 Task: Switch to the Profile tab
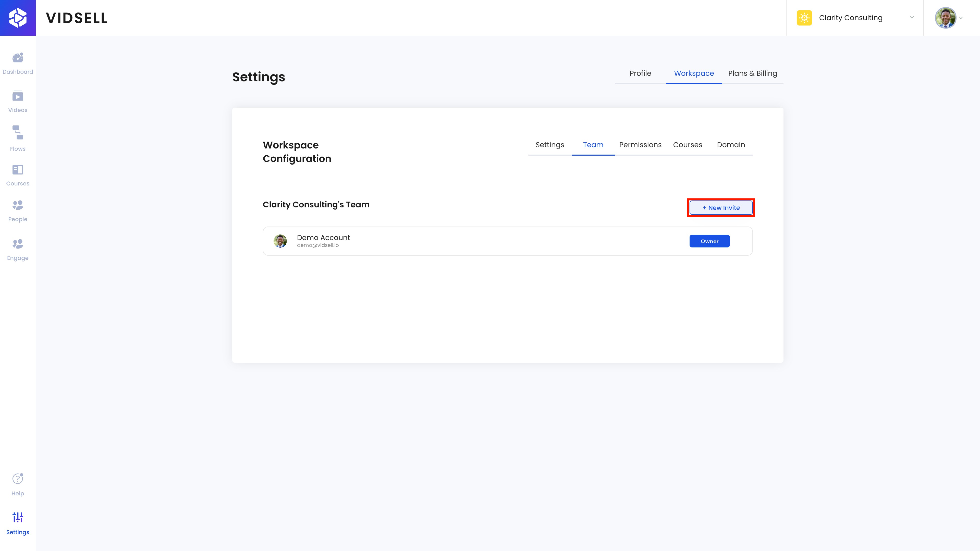coord(640,73)
